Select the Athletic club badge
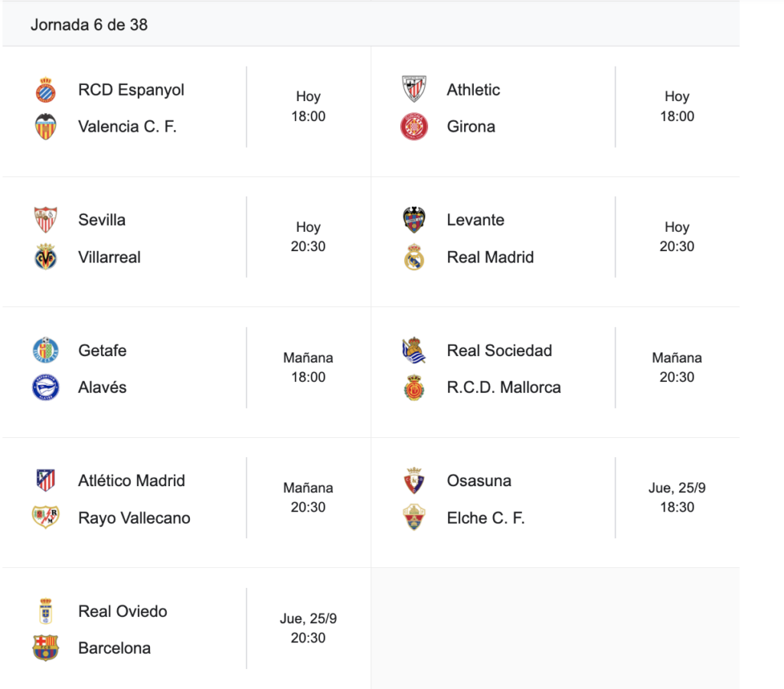784x689 pixels. point(414,90)
